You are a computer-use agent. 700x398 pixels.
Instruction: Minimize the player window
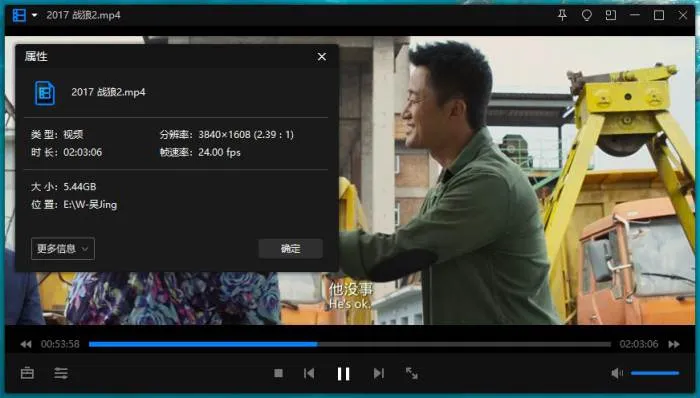pyautogui.click(x=635, y=15)
